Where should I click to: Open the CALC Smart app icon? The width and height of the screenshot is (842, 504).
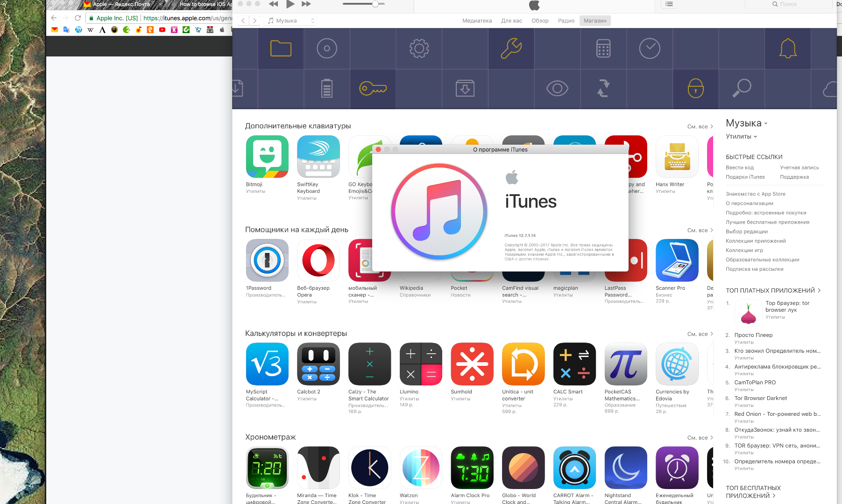(574, 364)
